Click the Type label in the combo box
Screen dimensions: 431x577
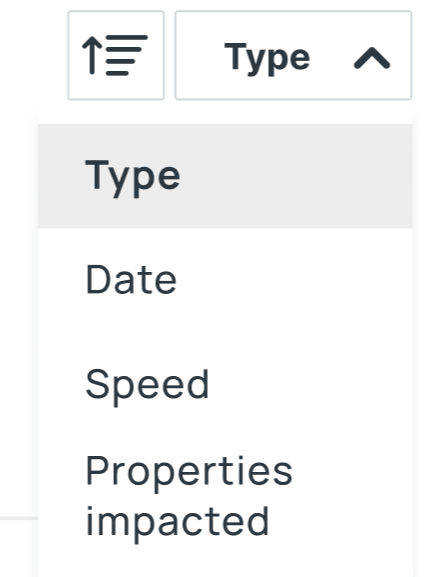tap(267, 58)
